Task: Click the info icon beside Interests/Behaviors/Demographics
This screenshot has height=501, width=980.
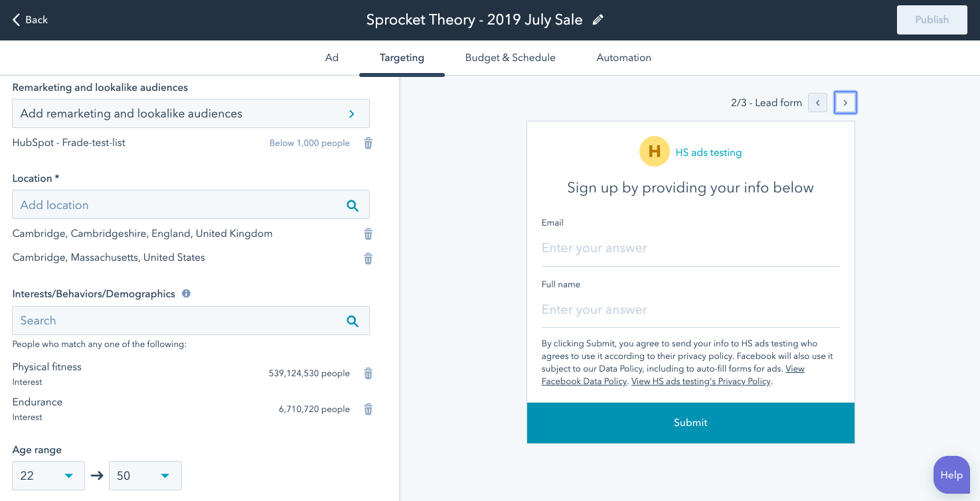Action: 187,293
